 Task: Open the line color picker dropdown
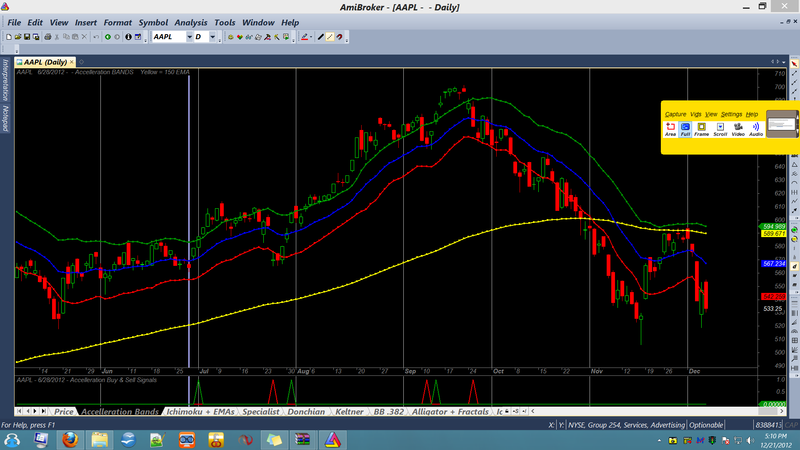pyautogui.click(x=311, y=37)
